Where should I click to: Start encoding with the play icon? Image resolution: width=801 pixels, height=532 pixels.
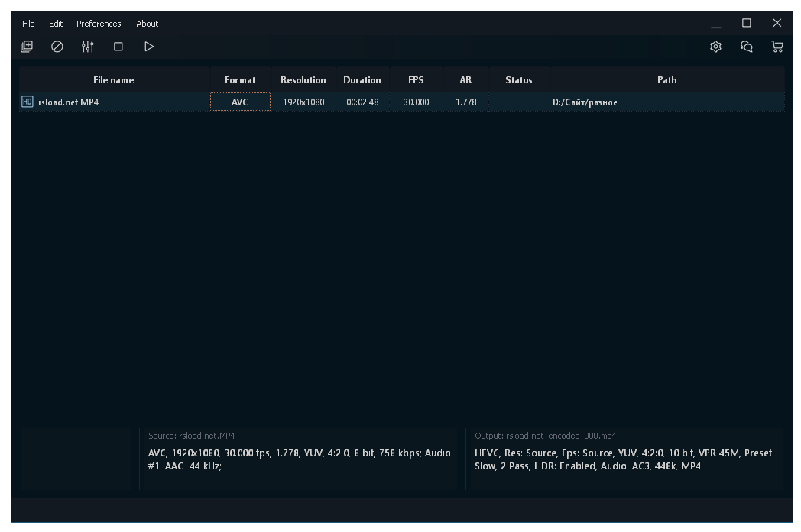coord(148,47)
